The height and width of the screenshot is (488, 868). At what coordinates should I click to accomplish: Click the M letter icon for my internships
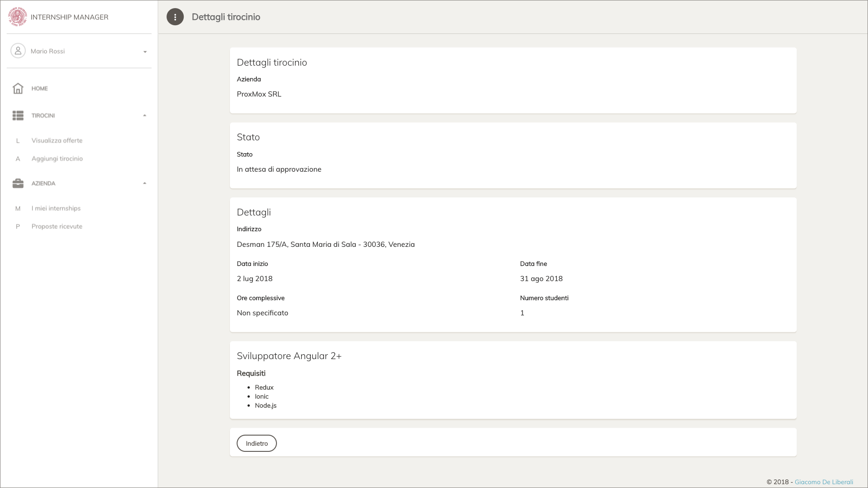pyautogui.click(x=18, y=209)
